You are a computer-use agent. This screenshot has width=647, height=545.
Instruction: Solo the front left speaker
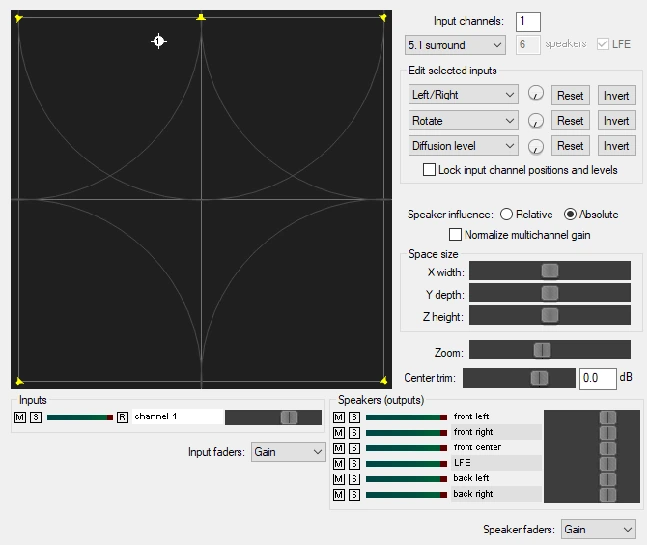(354, 418)
